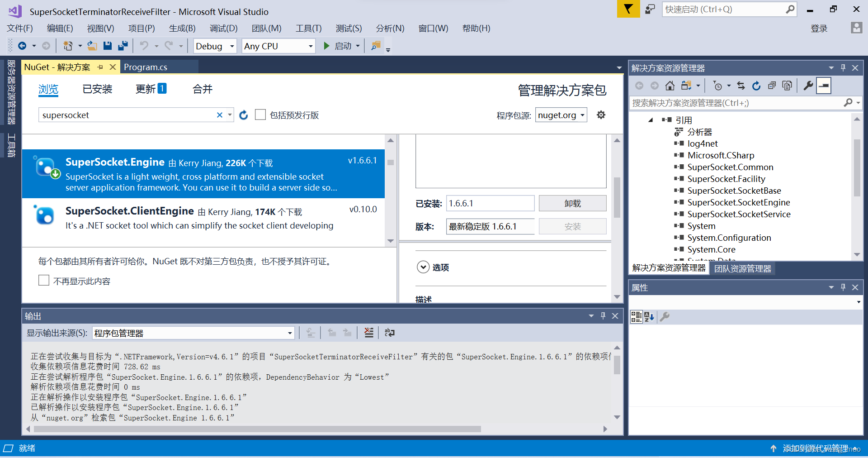The image size is (868, 458).
Task: Click the user account avatar icon
Action: coord(856,28)
